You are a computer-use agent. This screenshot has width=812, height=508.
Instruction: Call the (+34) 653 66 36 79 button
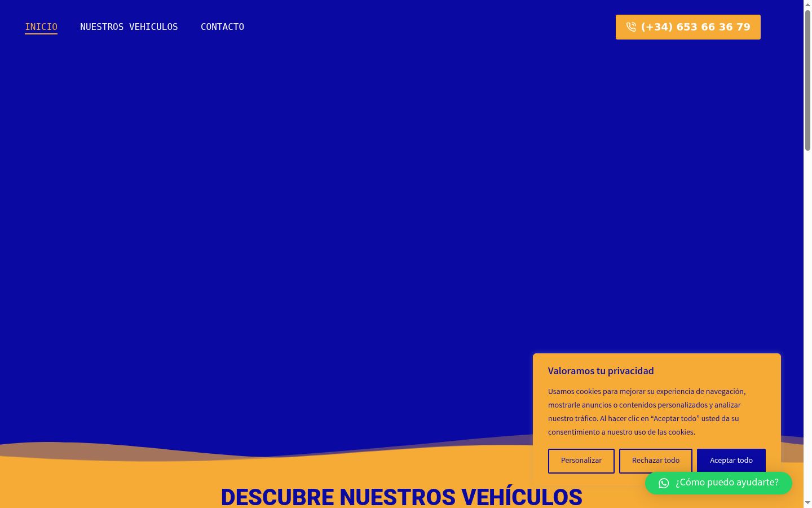[688, 27]
